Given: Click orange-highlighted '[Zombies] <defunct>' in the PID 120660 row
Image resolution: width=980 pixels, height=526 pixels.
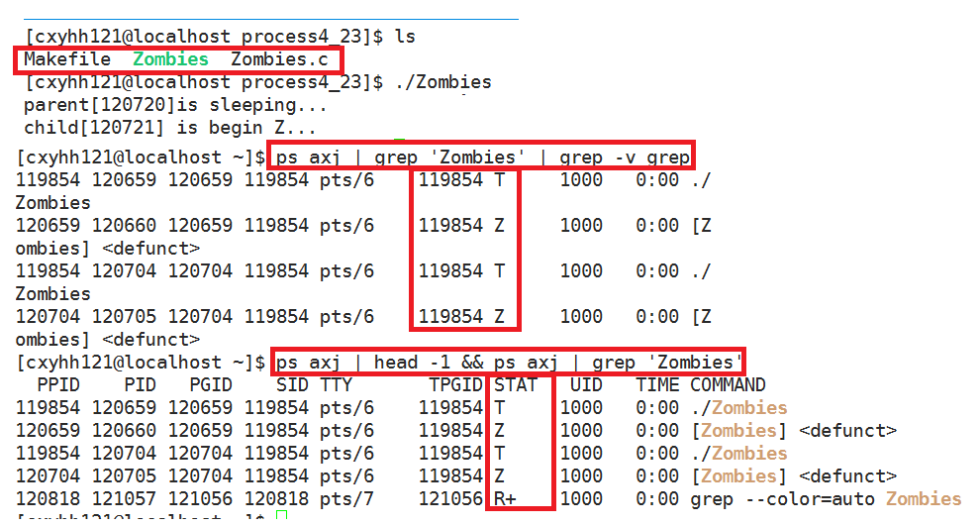Looking at the screenshot, I should point(794,430).
